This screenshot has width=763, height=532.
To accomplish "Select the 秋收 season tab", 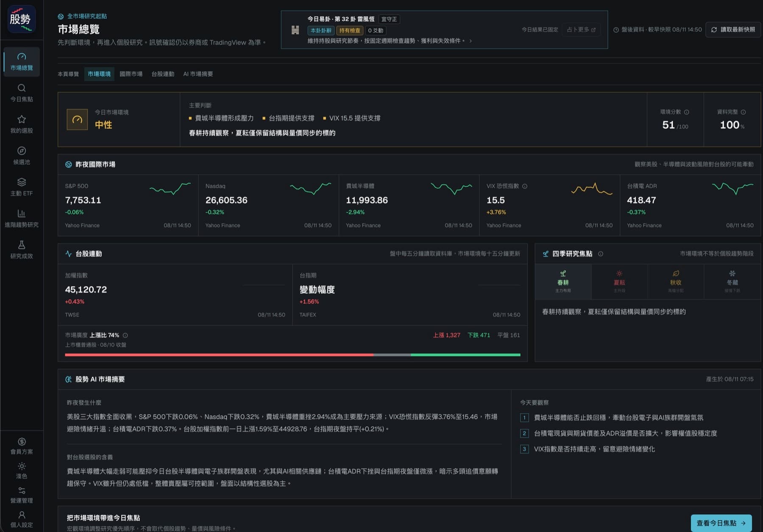I will click(x=676, y=281).
